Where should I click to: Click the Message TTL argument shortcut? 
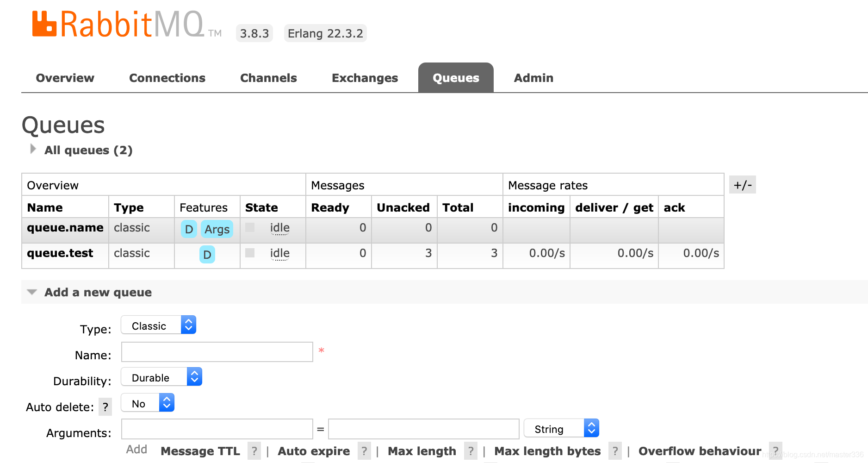coord(200,451)
